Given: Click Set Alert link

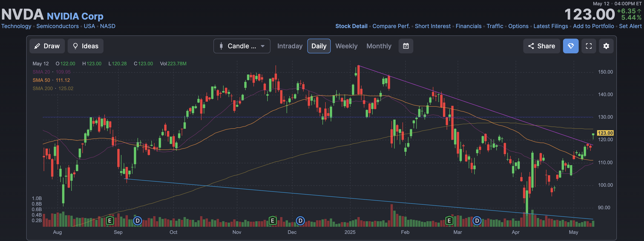Looking at the screenshot, I should click(630, 26).
